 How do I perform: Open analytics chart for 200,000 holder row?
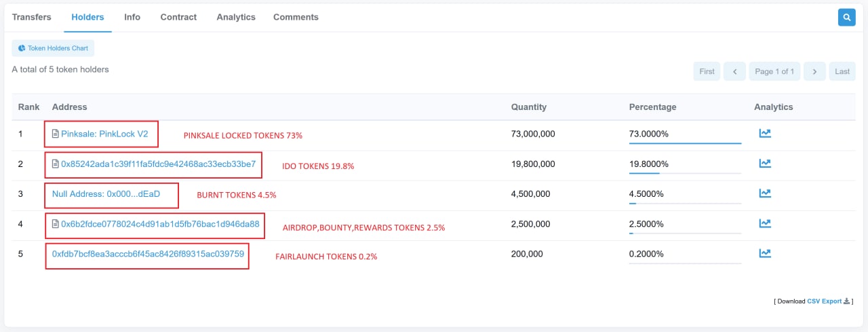[765, 253]
